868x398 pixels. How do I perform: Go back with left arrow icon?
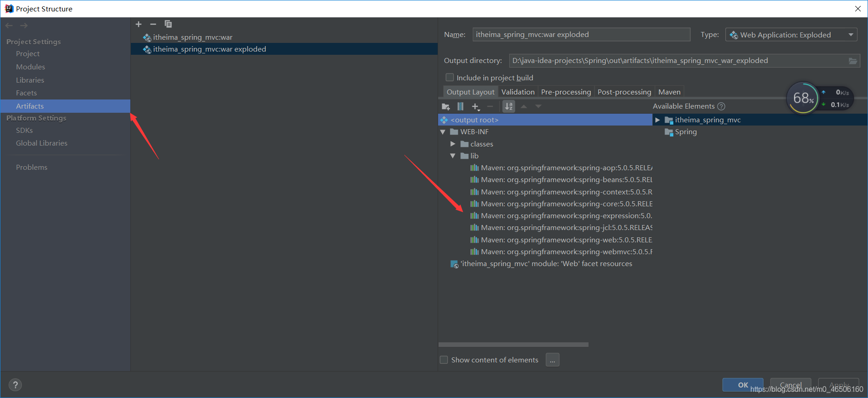9,26
